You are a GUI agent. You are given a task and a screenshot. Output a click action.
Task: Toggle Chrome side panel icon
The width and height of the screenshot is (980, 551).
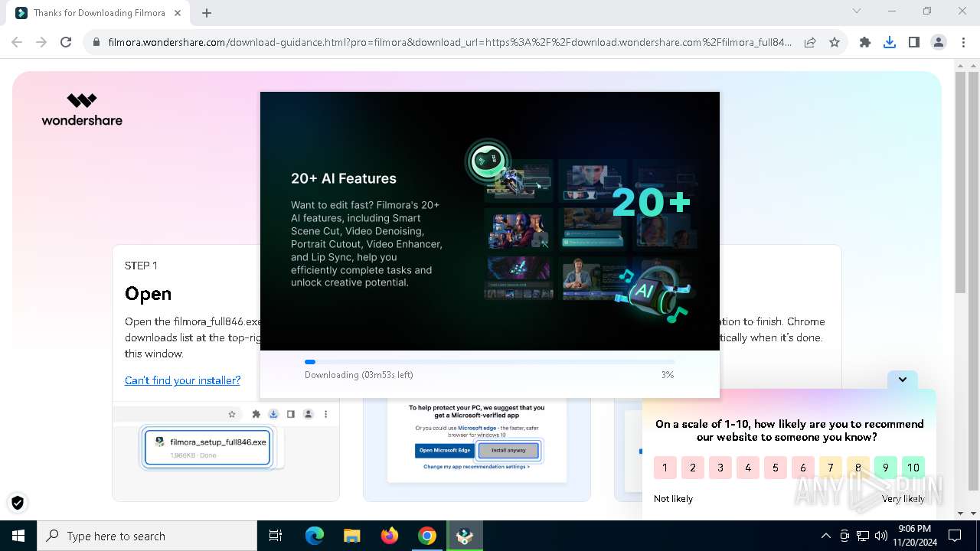pos(914,43)
